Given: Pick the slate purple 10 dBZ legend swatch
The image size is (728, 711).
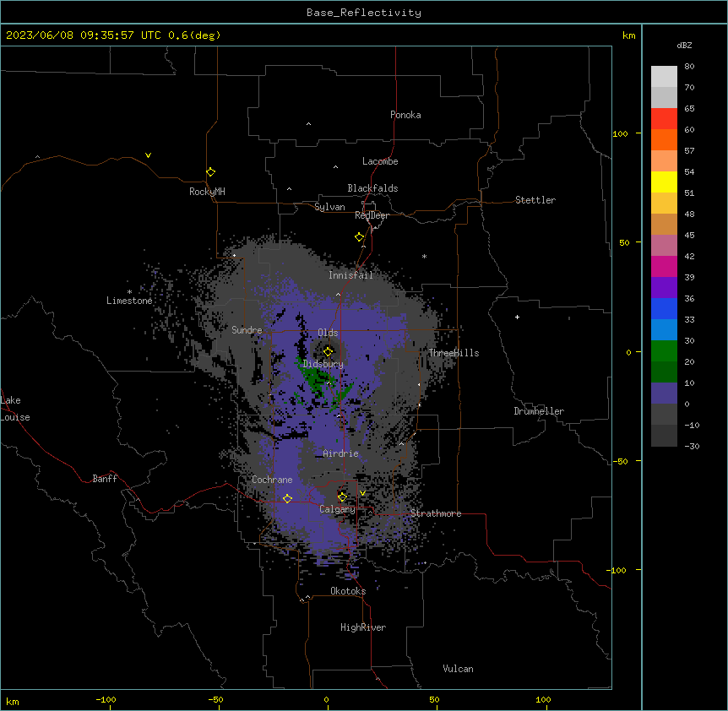Looking at the screenshot, I should click(x=664, y=393).
